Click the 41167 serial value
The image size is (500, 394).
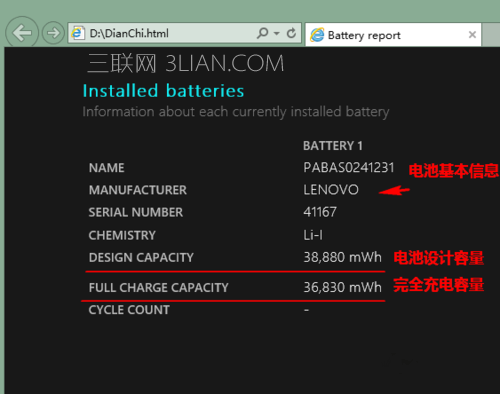point(320,212)
